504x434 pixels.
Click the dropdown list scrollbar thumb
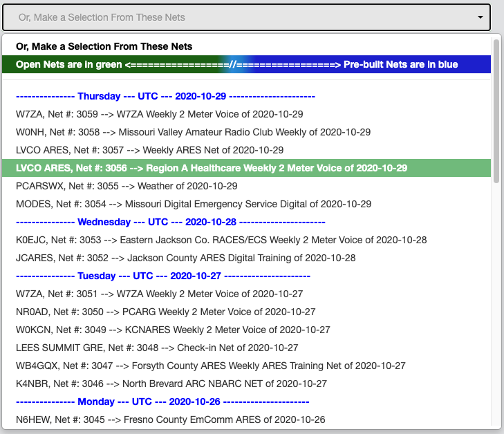pos(496,111)
